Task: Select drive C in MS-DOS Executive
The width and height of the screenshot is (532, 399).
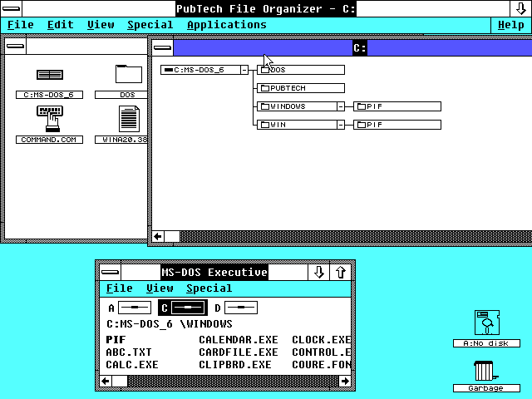Action: (183, 308)
